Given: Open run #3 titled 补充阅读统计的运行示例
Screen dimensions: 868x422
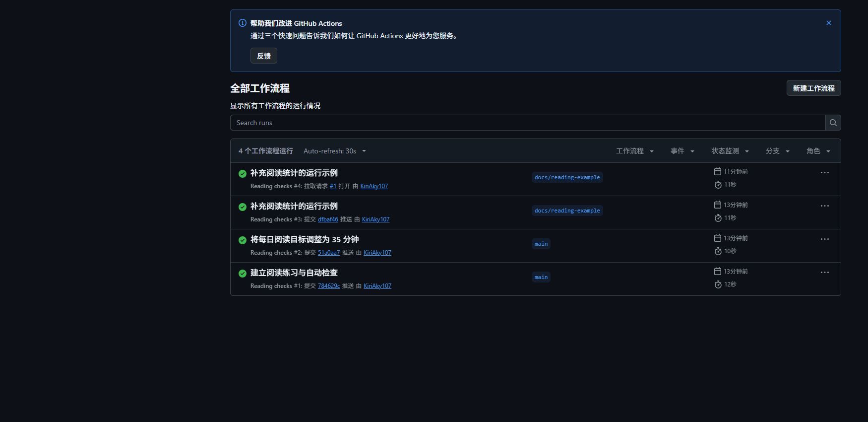Looking at the screenshot, I should pyautogui.click(x=294, y=206).
